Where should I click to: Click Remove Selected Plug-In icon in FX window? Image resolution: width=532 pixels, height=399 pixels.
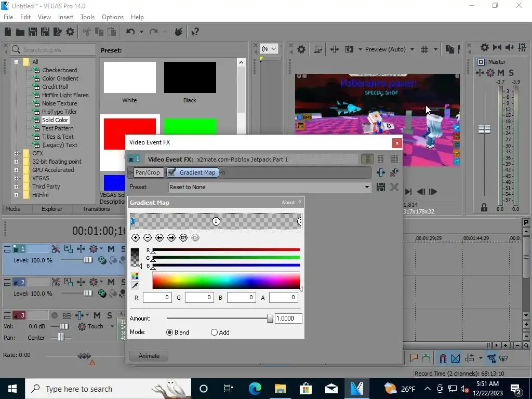394,172
